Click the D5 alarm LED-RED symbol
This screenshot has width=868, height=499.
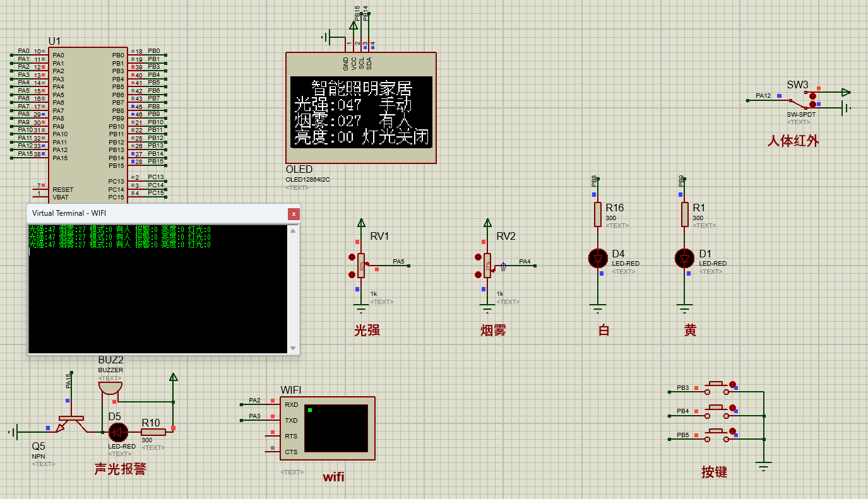(x=118, y=433)
